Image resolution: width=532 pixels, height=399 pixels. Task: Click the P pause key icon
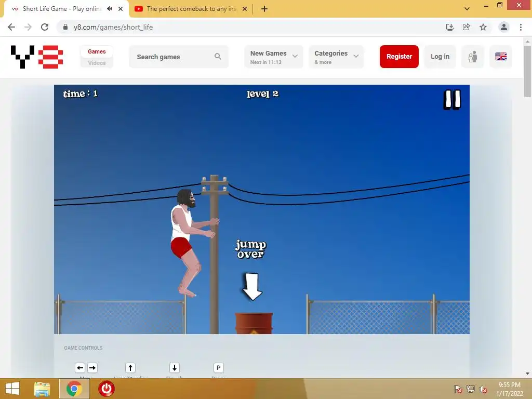click(219, 368)
